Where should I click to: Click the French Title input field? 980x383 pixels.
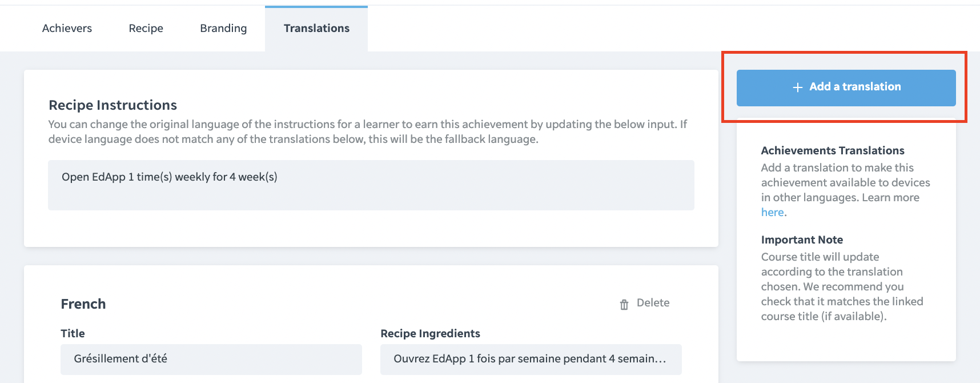211,359
